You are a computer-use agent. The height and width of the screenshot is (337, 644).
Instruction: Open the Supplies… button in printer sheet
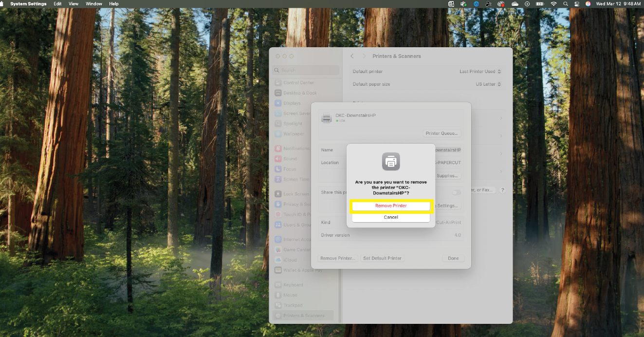coord(447,176)
